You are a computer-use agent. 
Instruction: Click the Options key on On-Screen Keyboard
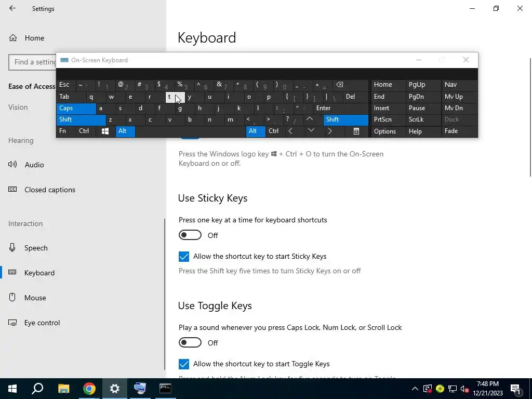388,131
